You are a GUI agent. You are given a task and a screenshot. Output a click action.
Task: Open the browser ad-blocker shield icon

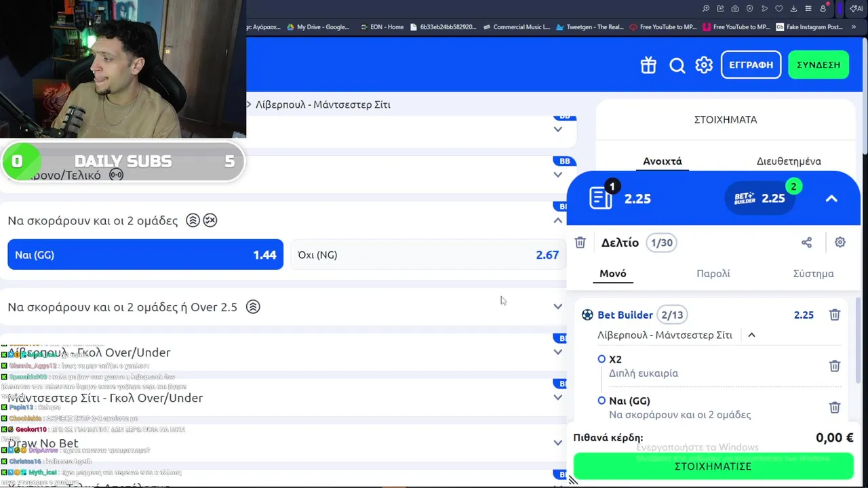tap(749, 9)
